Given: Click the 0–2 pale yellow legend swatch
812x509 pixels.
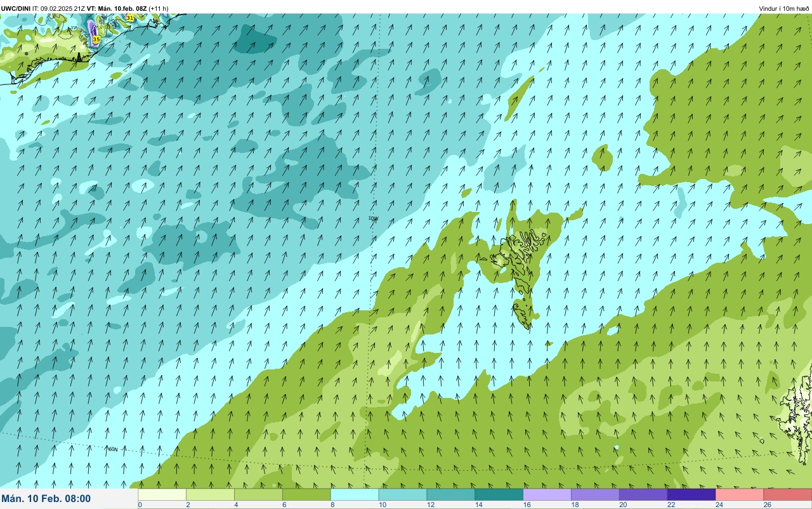Looking at the screenshot, I should [x=162, y=494].
